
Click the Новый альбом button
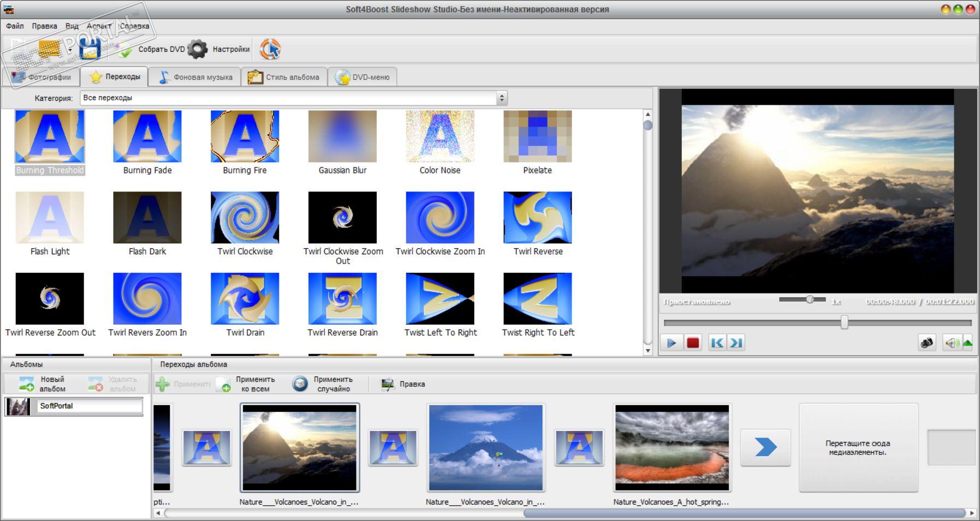click(41, 384)
